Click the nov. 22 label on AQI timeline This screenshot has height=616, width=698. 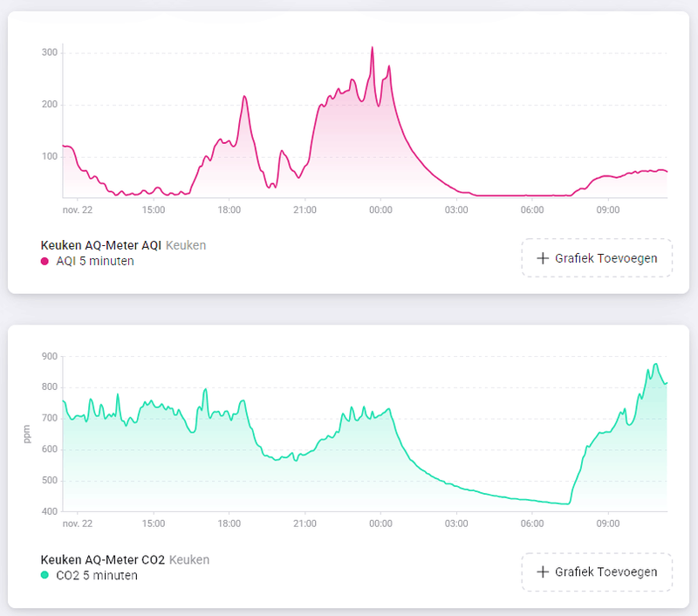(x=79, y=209)
